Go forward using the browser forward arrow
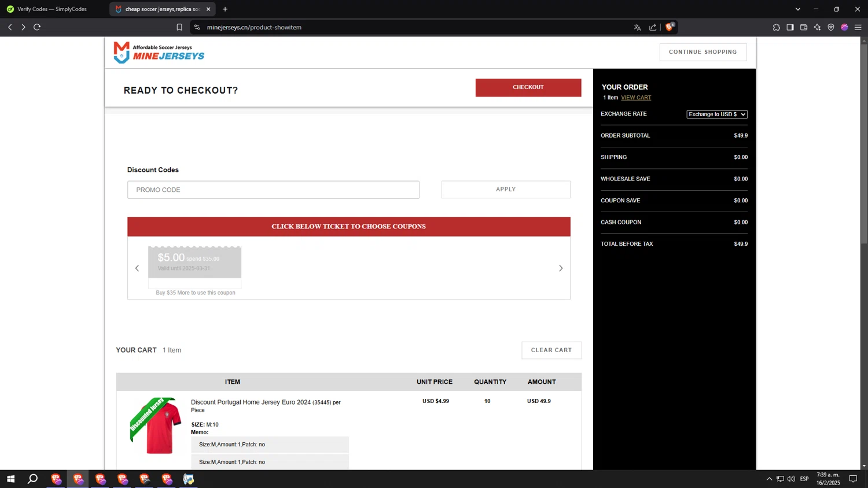Image resolution: width=868 pixels, height=488 pixels. coord(23,27)
